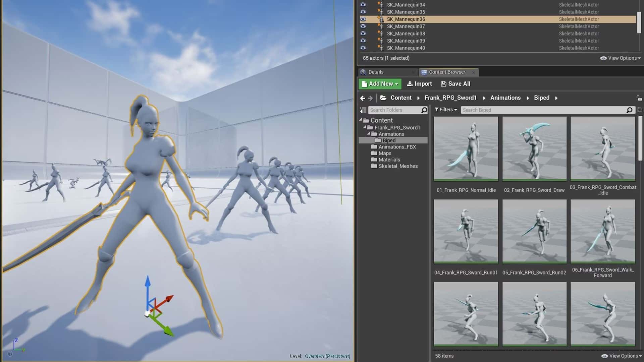Collapse the Content root folder
Image resolution: width=644 pixels, height=362 pixels.
(x=361, y=120)
